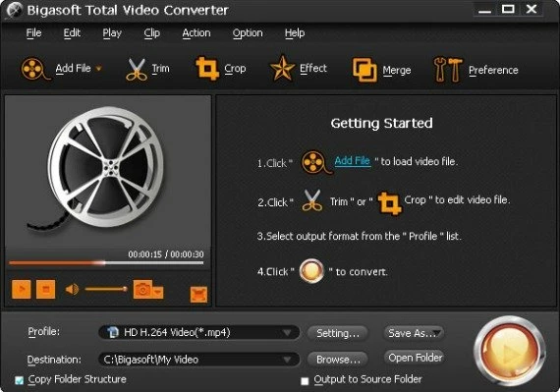This screenshot has width=560, height=392.
Task: Open the Play menu
Action: point(112,33)
